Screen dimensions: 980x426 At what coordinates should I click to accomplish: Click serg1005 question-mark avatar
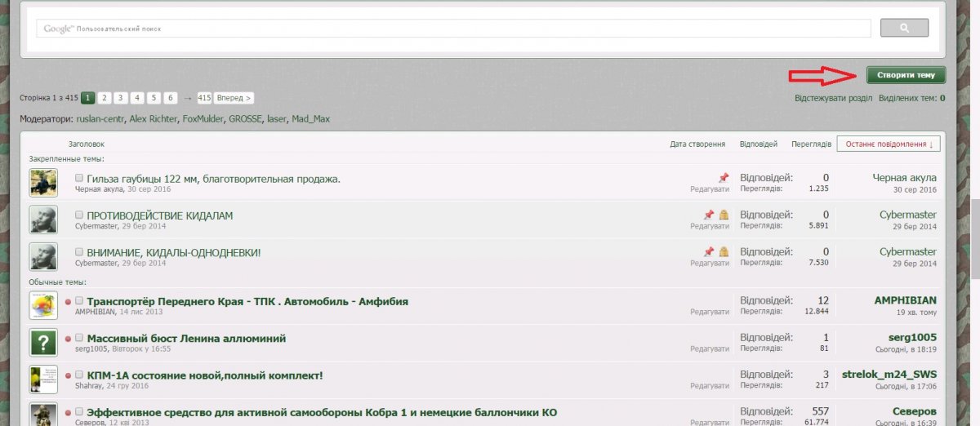tap(43, 343)
